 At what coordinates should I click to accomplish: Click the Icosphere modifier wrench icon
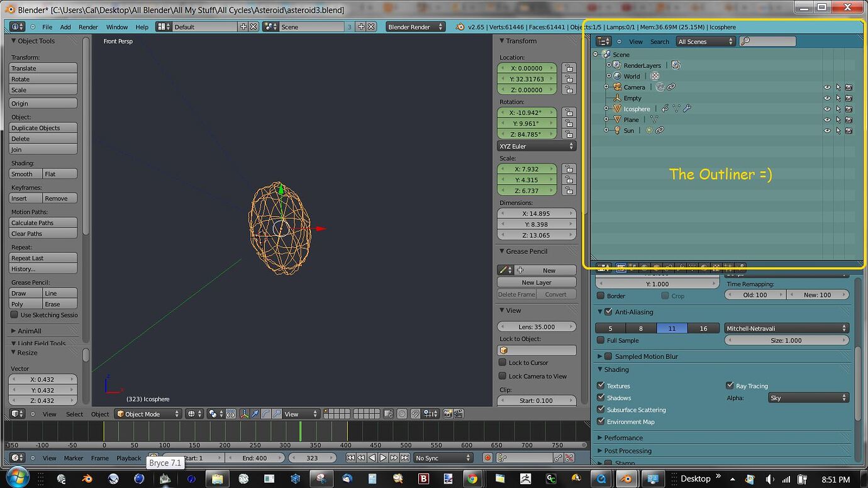point(687,109)
